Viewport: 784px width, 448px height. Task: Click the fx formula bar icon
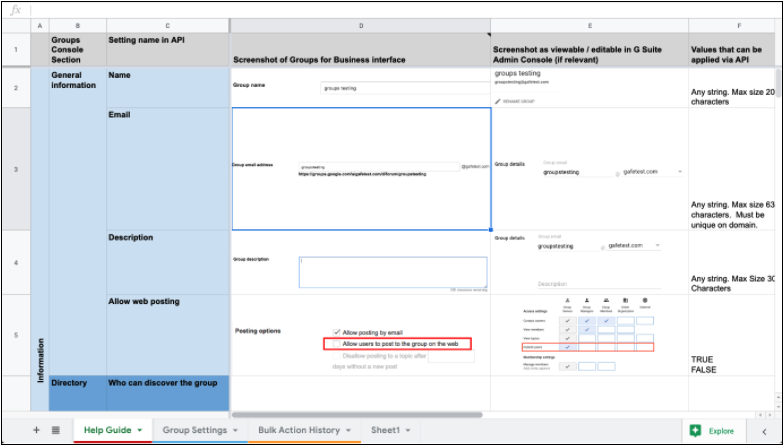coord(14,9)
